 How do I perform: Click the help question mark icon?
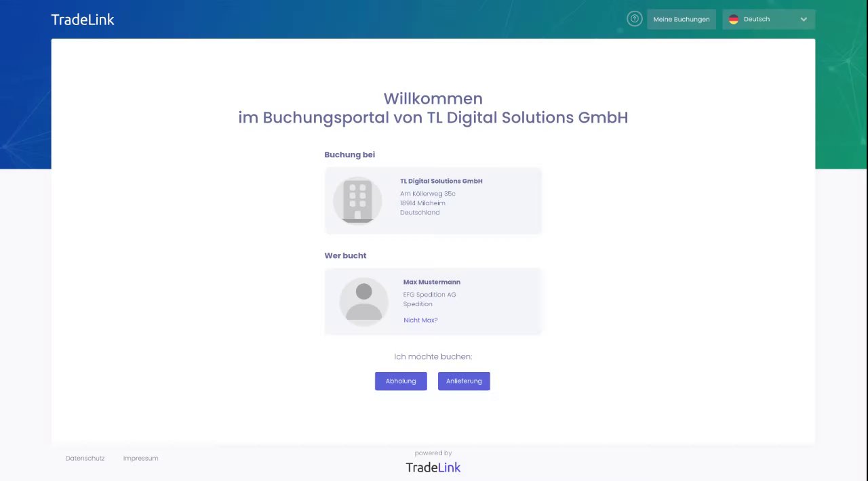(x=635, y=19)
